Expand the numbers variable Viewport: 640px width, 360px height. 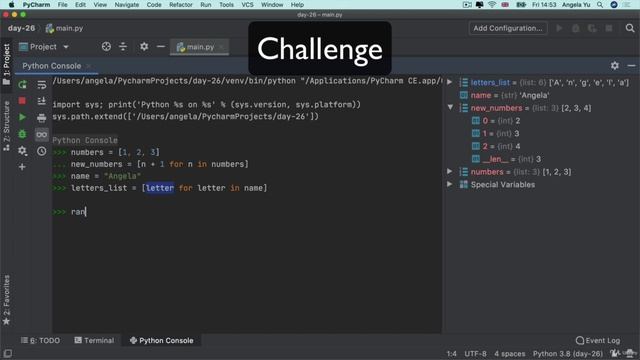(x=450, y=171)
